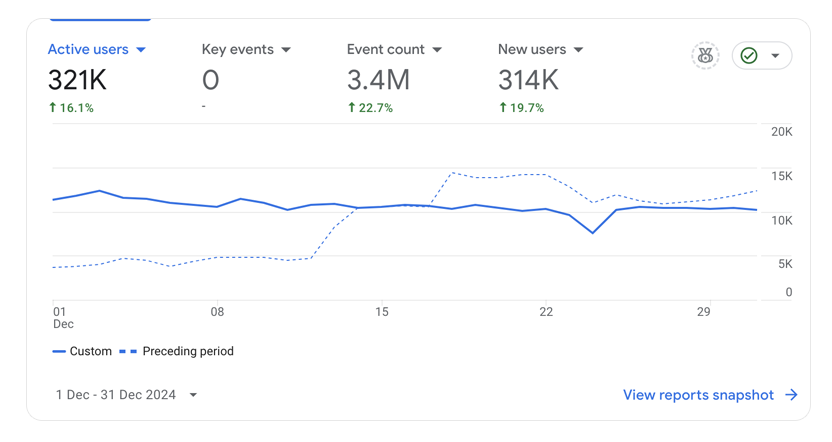
Task: Click the 10K y-axis label
Action: coord(782,220)
